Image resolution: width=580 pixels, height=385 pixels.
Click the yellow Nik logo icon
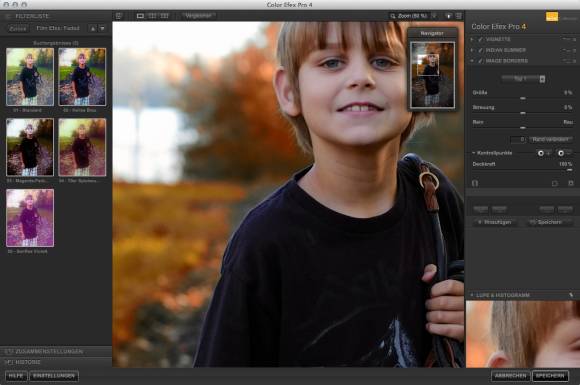coord(552,17)
